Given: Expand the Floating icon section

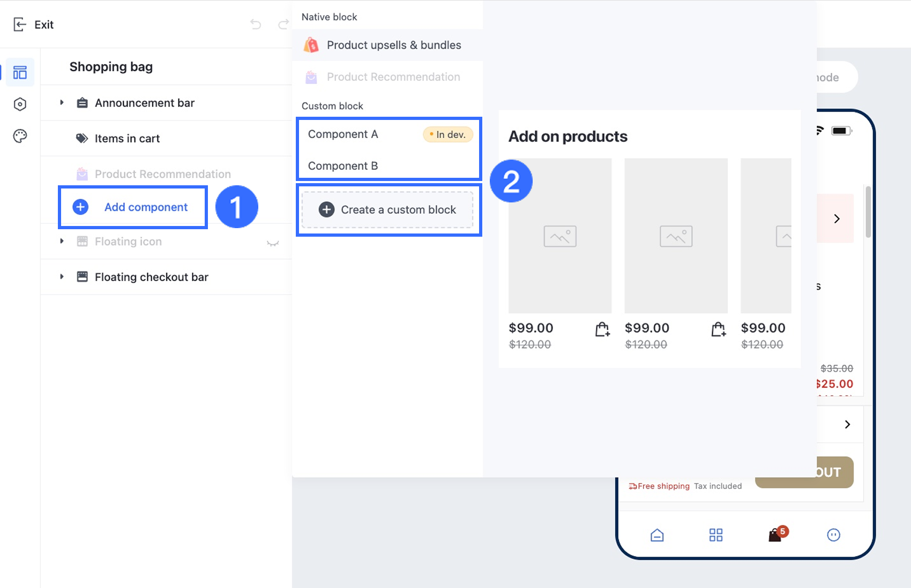Looking at the screenshot, I should (x=62, y=241).
